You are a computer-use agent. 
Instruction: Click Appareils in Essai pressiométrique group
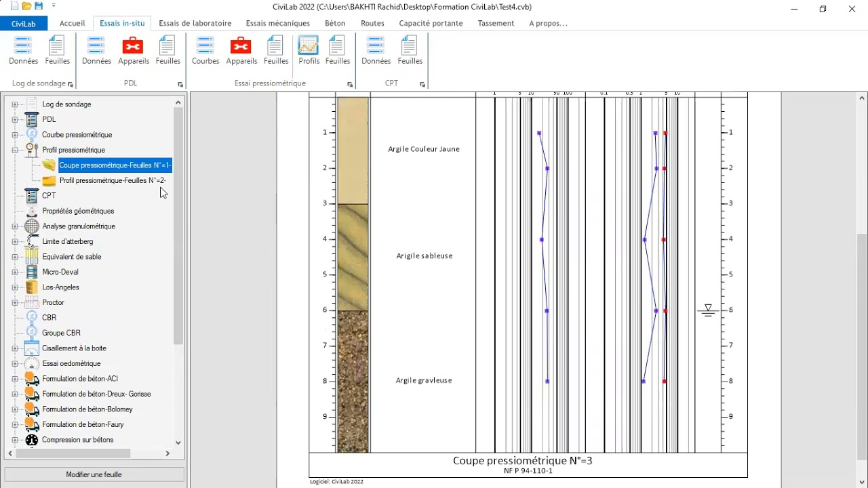point(241,51)
